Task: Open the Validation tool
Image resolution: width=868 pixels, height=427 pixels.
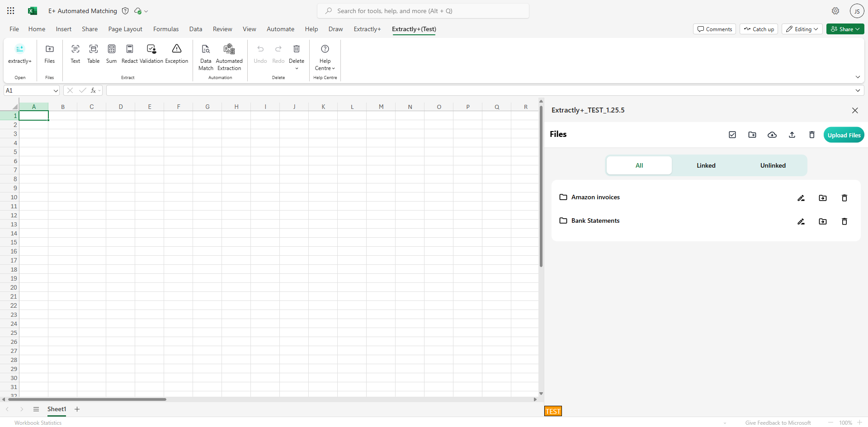Action: click(151, 54)
